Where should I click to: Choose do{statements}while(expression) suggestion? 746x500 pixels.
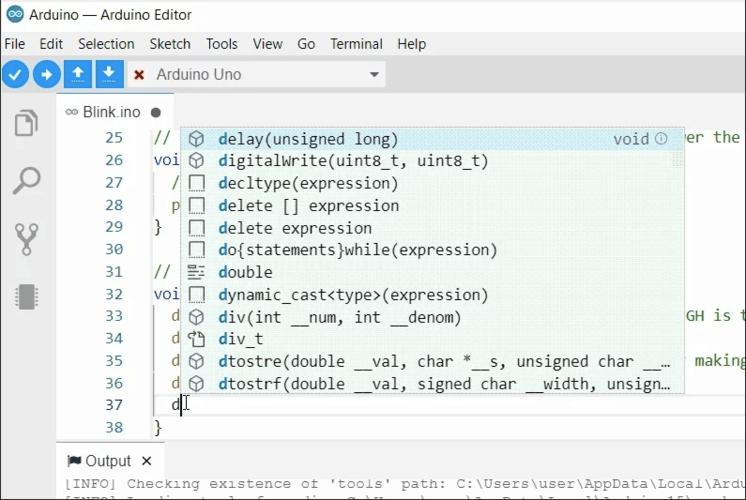point(432,250)
